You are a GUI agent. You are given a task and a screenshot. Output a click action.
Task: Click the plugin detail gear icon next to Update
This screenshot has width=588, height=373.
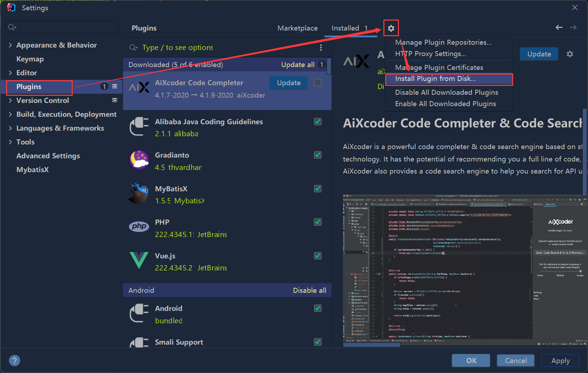coord(570,54)
